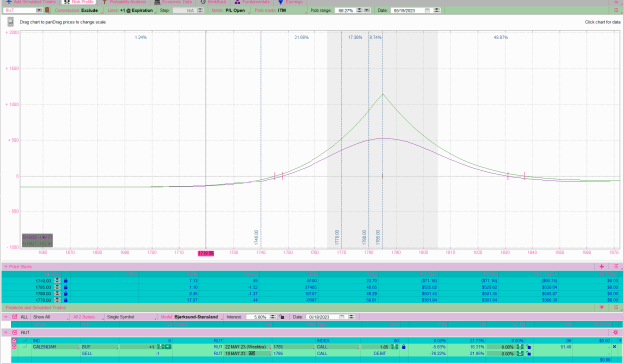624x364 pixels.
Task: Open the Model Bjerksund-Stensland dropdown
Action: point(191,317)
